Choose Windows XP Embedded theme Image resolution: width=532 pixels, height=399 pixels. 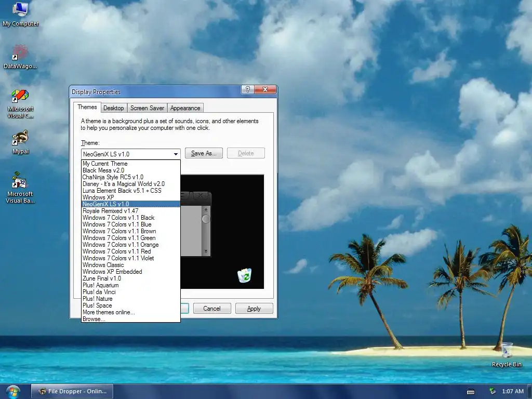click(x=130, y=272)
